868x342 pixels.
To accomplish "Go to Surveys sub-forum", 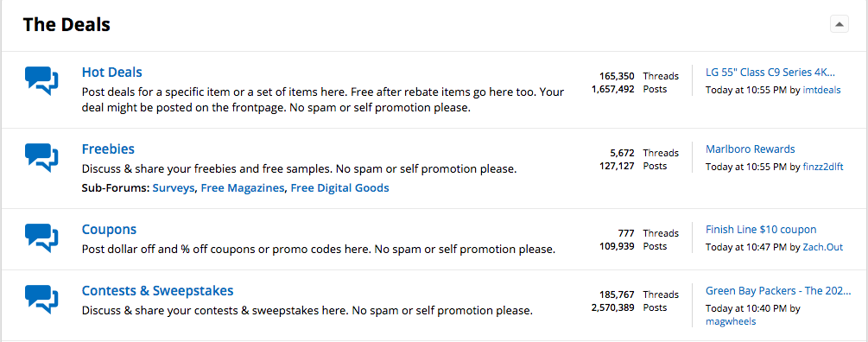I will (x=174, y=188).
